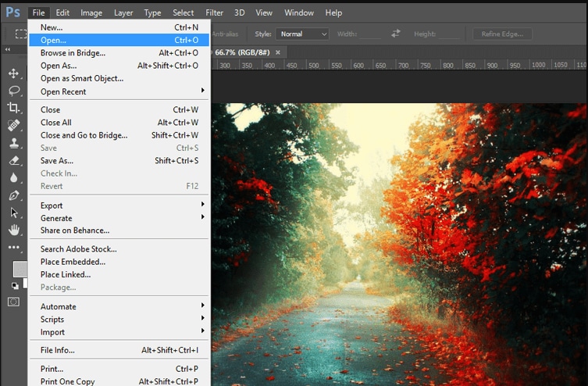
Task: Click the File menu title
Action: (x=38, y=13)
